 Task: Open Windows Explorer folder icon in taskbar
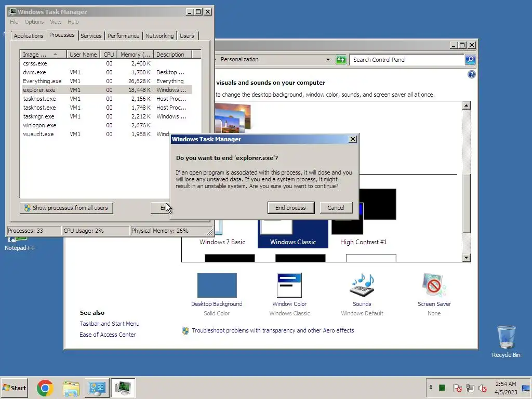point(71,388)
